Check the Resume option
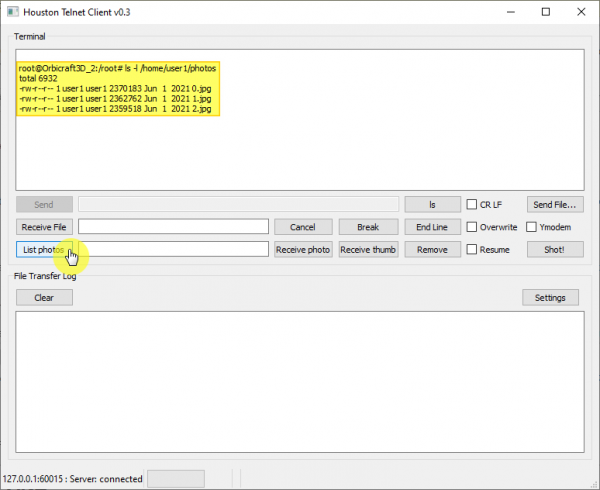This screenshot has width=600, height=490. [472, 249]
